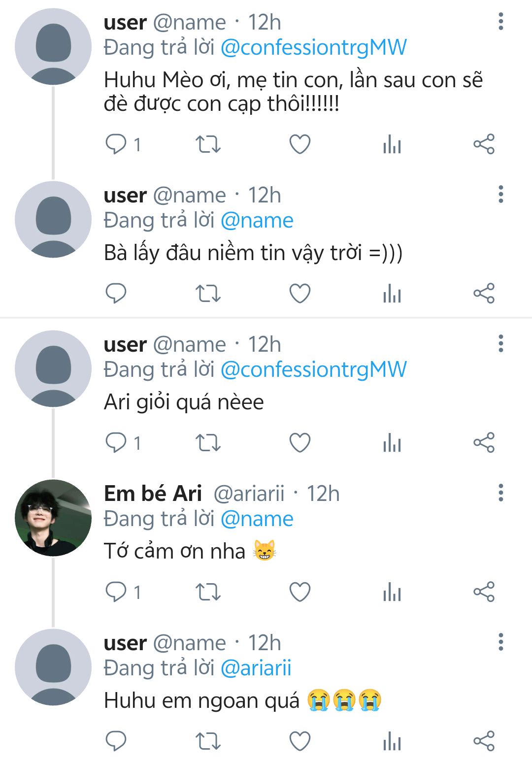Open the @ariarii mention link
Image resolution: width=532 pixels, height=762 pixels.
pyautogui.click(x=256, y=668)
